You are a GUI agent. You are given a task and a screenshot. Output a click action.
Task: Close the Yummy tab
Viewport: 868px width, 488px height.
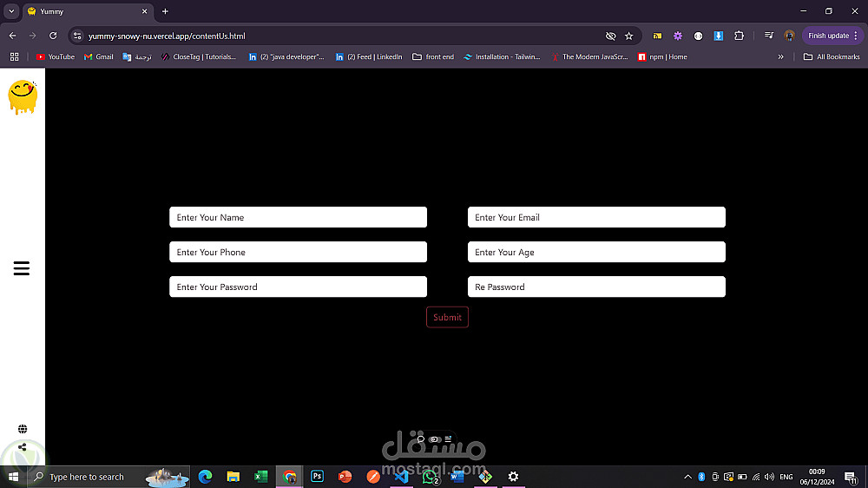pyautogui.click(x=144, y=11)
